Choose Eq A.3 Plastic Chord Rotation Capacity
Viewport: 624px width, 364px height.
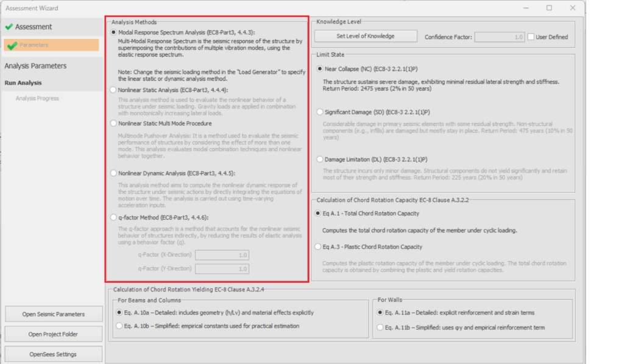pos(317,247)
